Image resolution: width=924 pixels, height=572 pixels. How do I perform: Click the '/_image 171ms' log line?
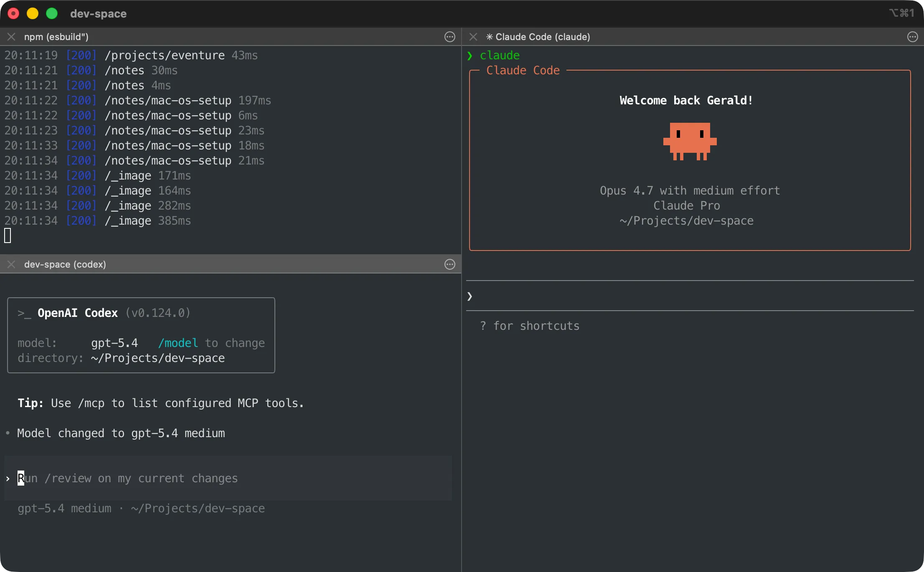click(98, 175)
